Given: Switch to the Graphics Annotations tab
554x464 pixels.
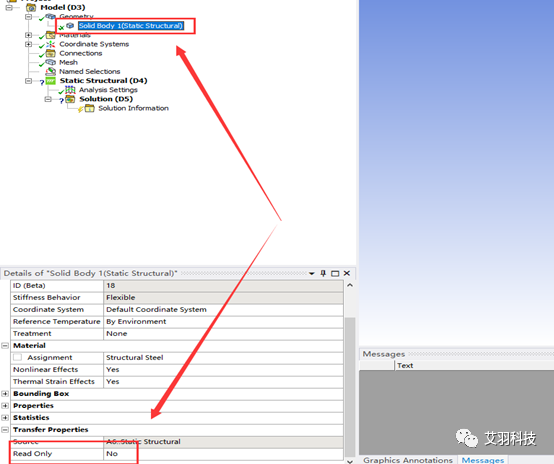Looking at the screenshot, I should (408, 460).
